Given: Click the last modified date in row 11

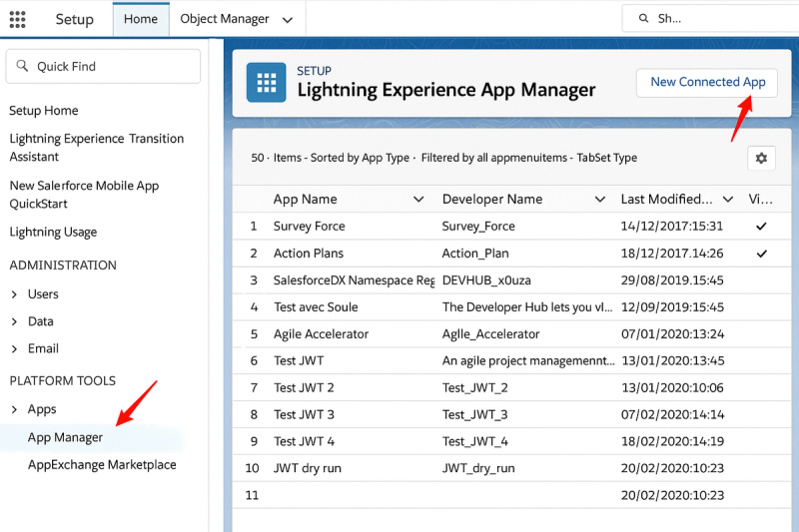Looking at the screenshot, I should tap(672, 495).
